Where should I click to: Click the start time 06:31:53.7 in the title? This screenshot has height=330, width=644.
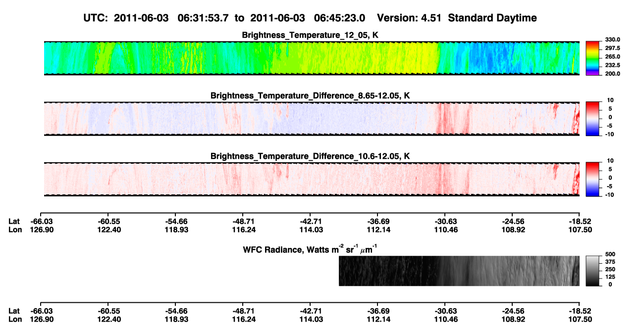pyautogui.click(x=203, y=18)
